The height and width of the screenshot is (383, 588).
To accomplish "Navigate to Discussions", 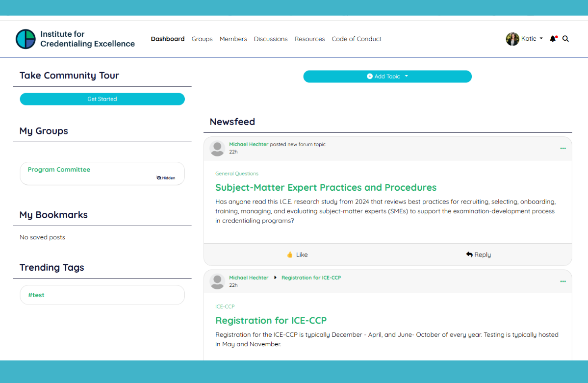I will [x=271, y=39].
